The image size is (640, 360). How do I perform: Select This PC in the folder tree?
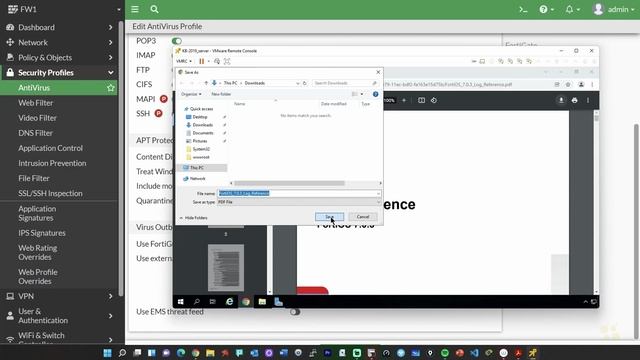(x=197, y=168)
